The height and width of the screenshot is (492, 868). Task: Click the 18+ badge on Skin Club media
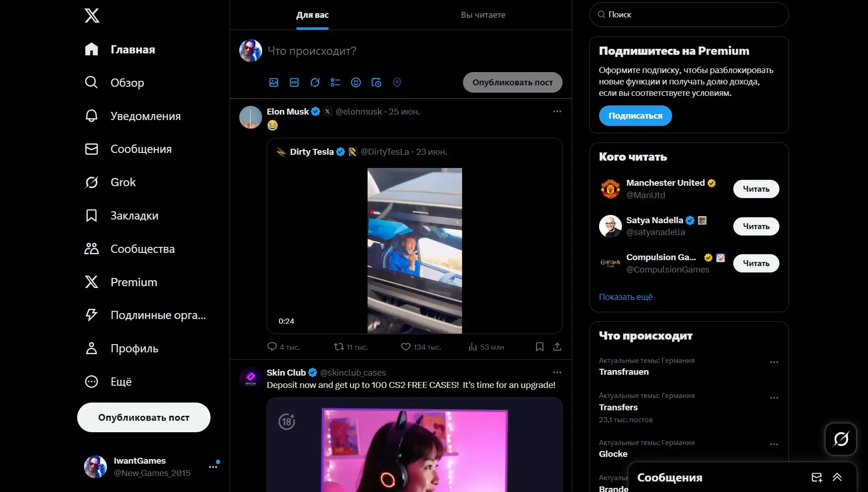(x=287, y=421)
